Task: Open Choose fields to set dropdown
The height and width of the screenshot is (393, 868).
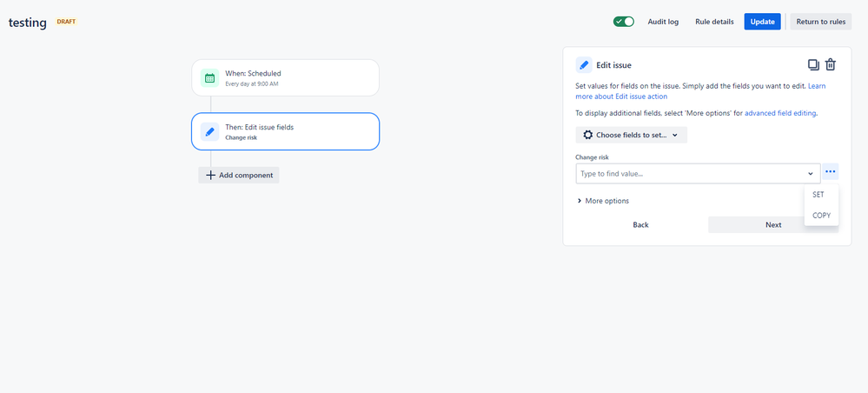Action: [631, 135]
